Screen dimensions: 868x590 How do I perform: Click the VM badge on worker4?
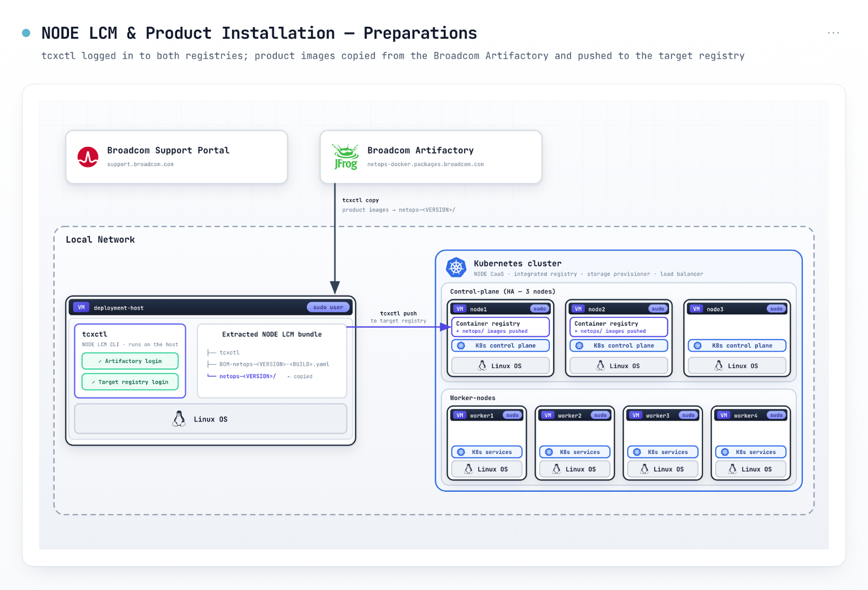tap(723, 415)
